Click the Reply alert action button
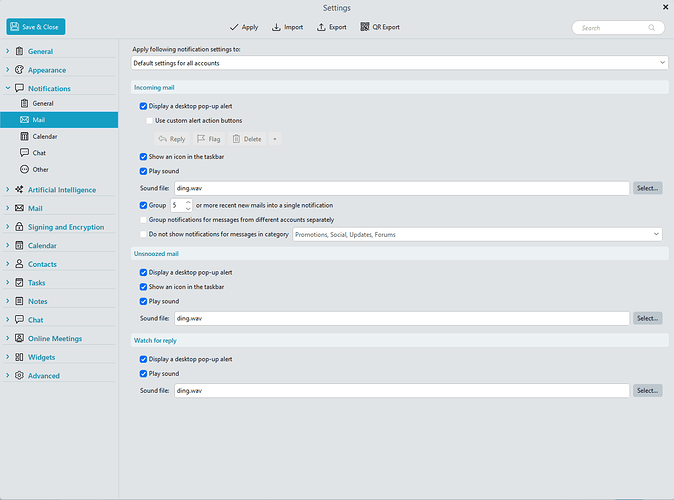This screenshot has width=674, height=500. pyautogui.click(x=172, y=139)
